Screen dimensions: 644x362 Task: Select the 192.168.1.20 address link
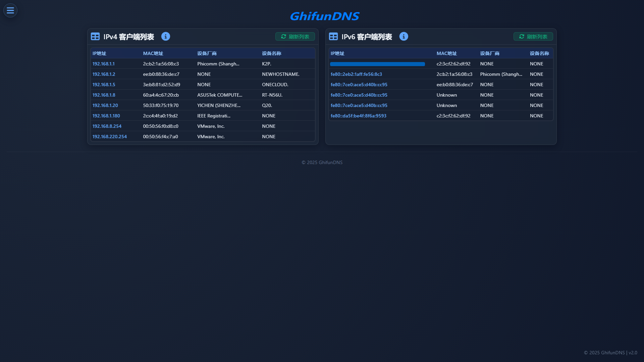[105, 105]
